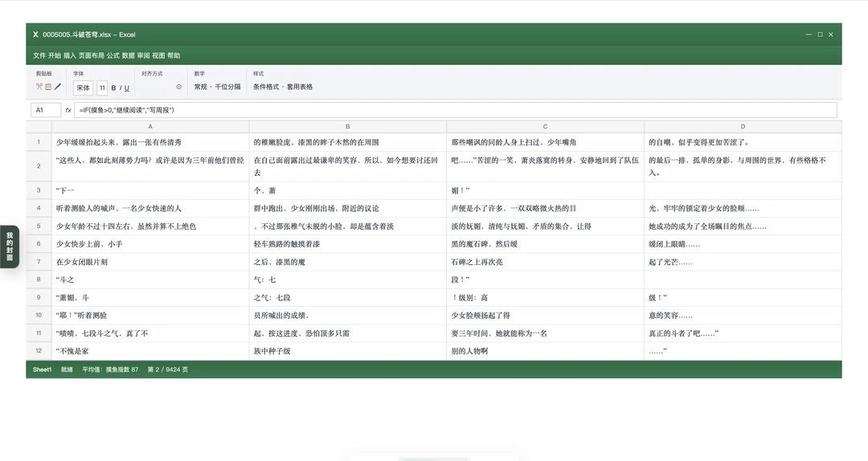Click cell containing 真正的斗者了吧
This screenshot has width=868, height=461.
(x=743, y=333)
